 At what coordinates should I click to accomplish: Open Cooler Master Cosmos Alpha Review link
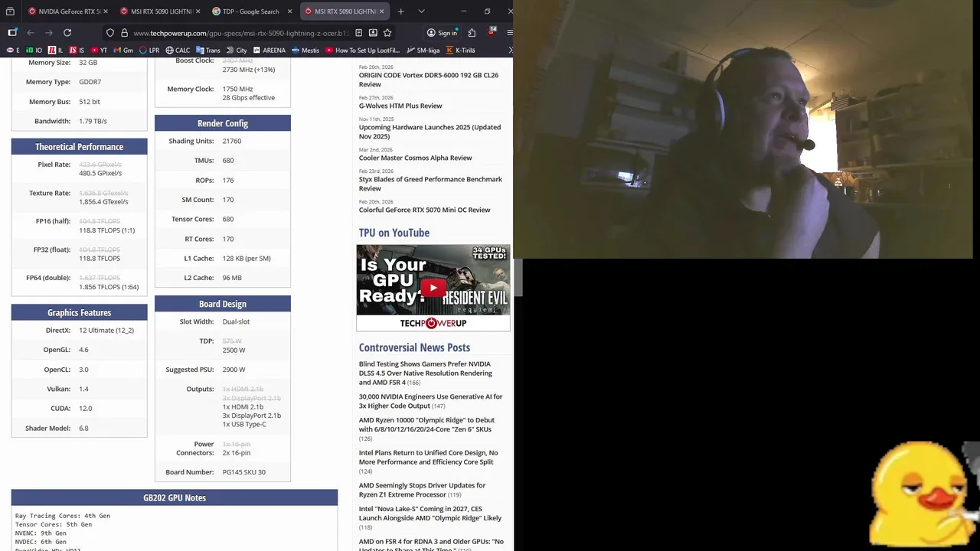click(x=416, y=158)
